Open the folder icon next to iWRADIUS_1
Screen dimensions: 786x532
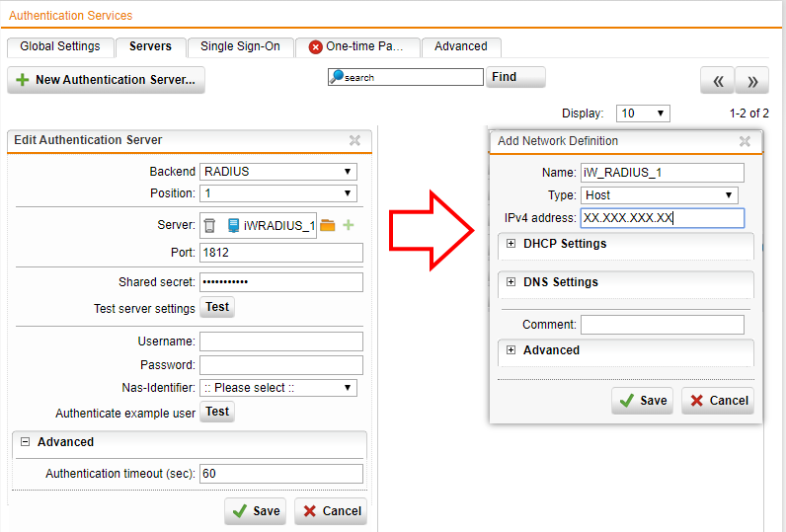tap(328, 226)
